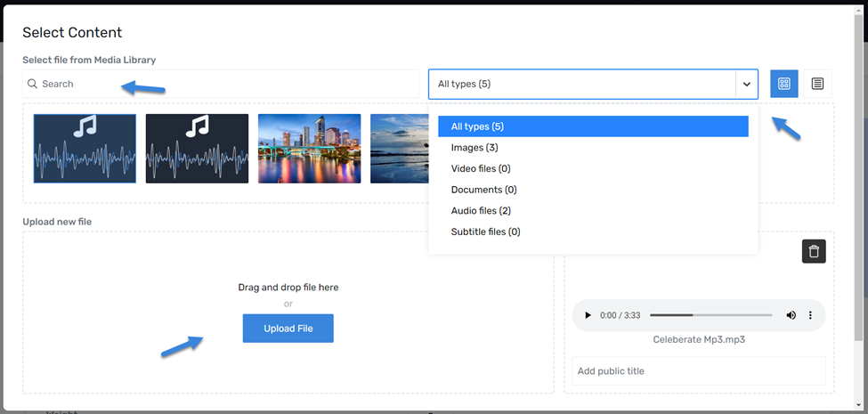Screen dimensions: 868x414
Task: Click the Add public title field
Action: click(699, 371)
